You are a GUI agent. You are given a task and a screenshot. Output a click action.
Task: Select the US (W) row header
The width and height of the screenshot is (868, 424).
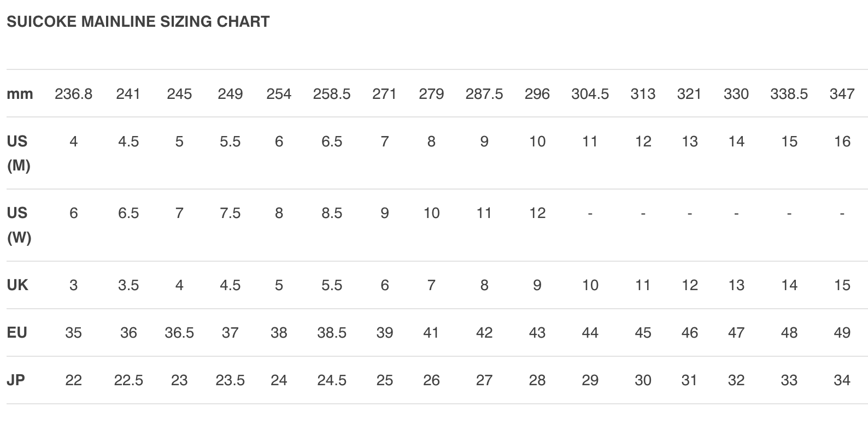click(x=18, y=225)
